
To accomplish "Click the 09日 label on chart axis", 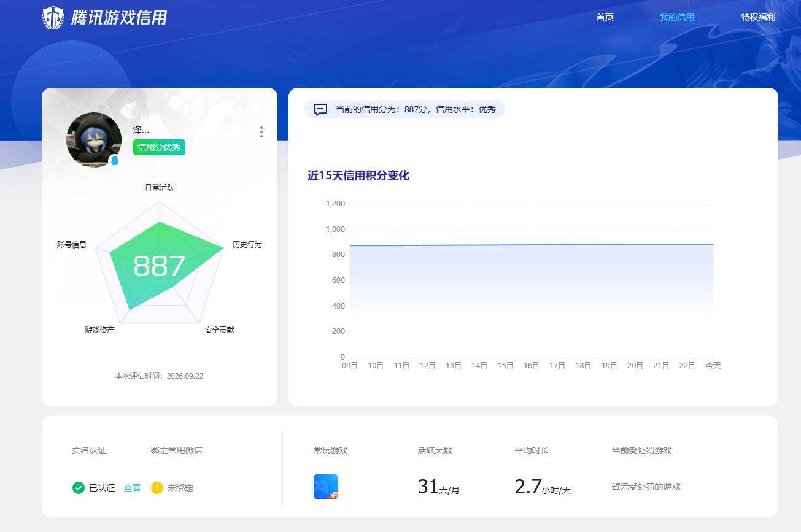I will pyautogui.click(x=350, y=365).
